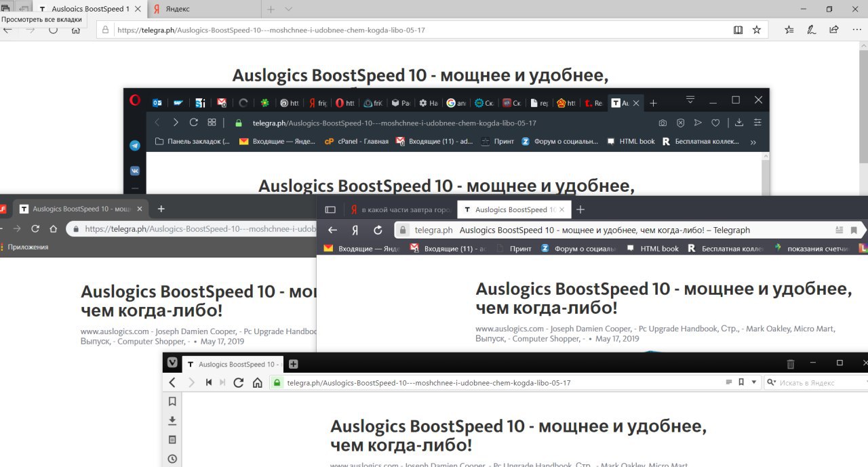The width and height of the screenshot is (868, 467).
Task: Close the Auslogics tab in Yandex Browser
Action: point(561,209)
